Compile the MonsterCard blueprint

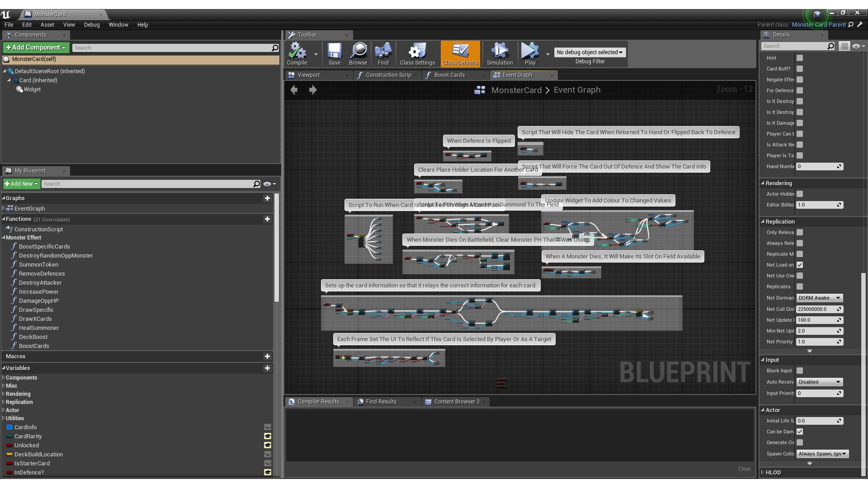tap(298, 53)
